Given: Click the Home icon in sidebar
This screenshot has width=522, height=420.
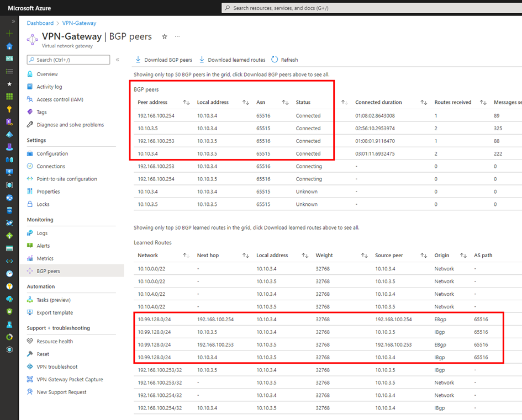Looking at the screenshot, I should coord(9,46).
